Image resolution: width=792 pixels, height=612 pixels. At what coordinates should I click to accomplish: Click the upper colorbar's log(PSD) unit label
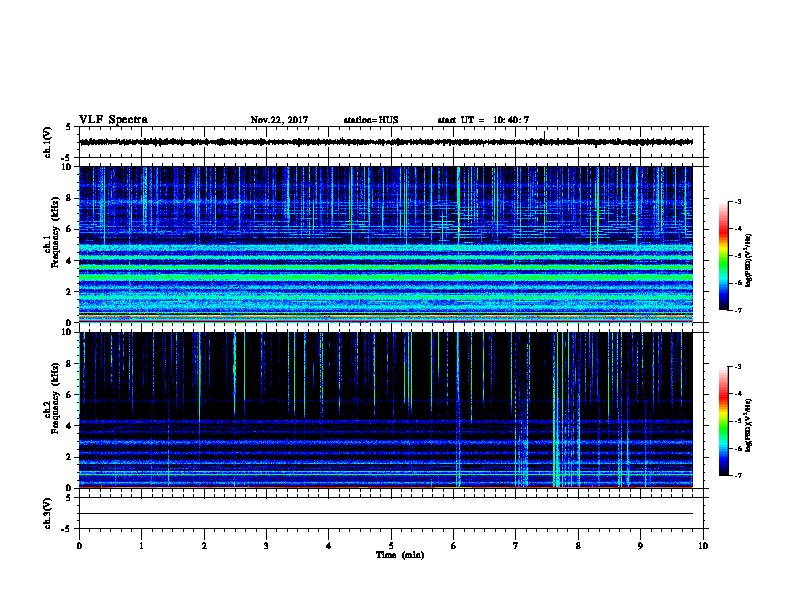(x=748, y=260)
